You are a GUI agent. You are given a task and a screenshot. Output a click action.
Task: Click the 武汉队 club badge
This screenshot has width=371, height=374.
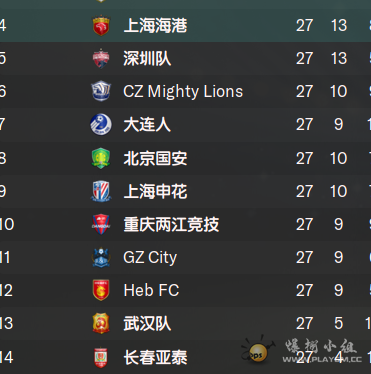101,323
